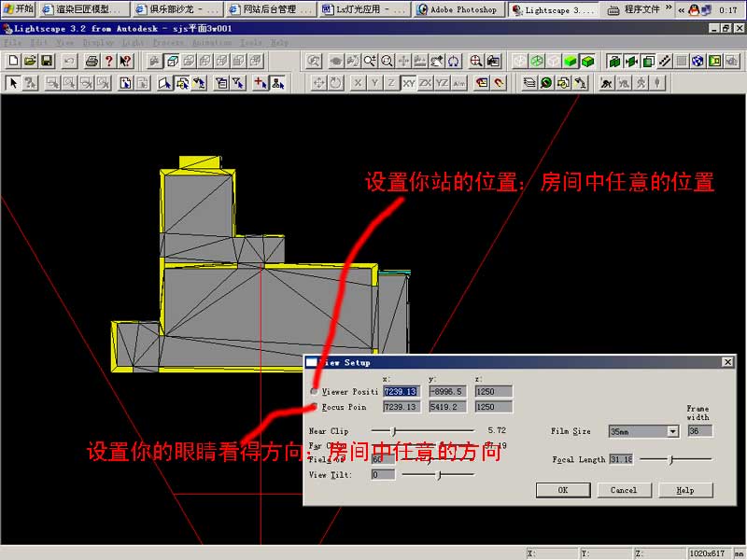The height and width of the screenshot is (560, 747).
Task: Click the Frame width field 36
Action: point(700,431)
